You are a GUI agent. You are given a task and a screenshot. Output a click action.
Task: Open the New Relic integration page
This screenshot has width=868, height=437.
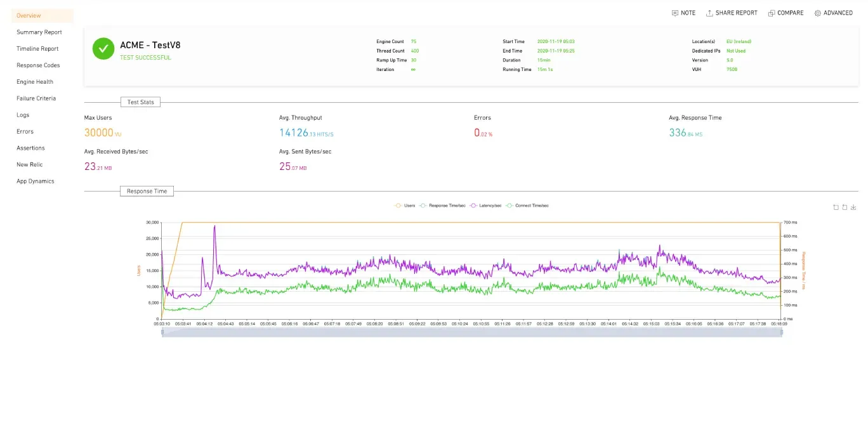[x=31, y=164]
